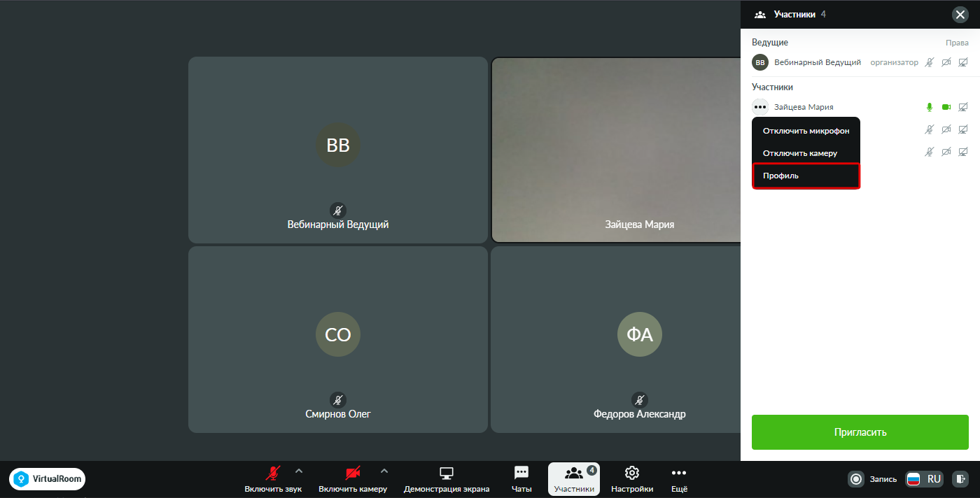The width and height of the screenshot is (980, 498).
Task: Open the Чаты chat panel
Action: [x=521, y=479]
